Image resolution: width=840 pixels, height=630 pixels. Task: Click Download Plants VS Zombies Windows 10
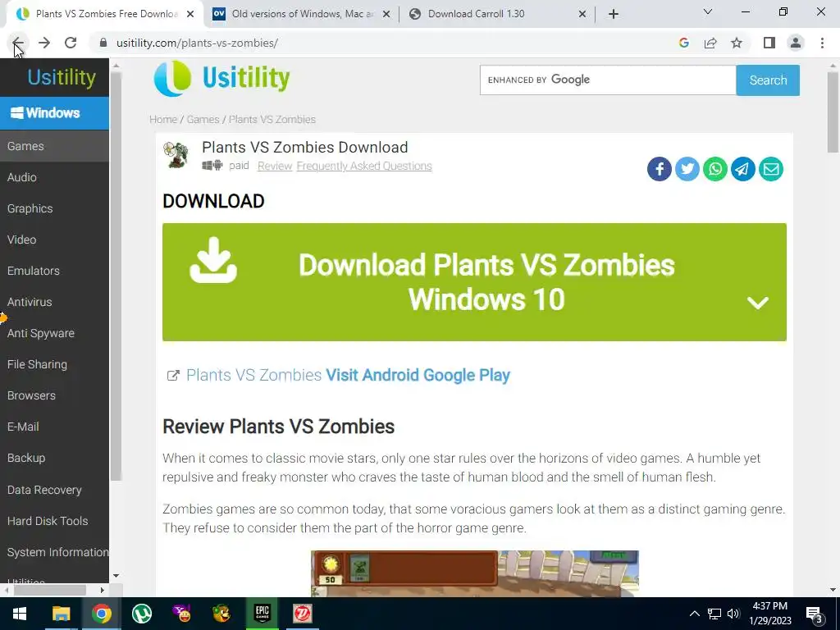tap(474, 282)
